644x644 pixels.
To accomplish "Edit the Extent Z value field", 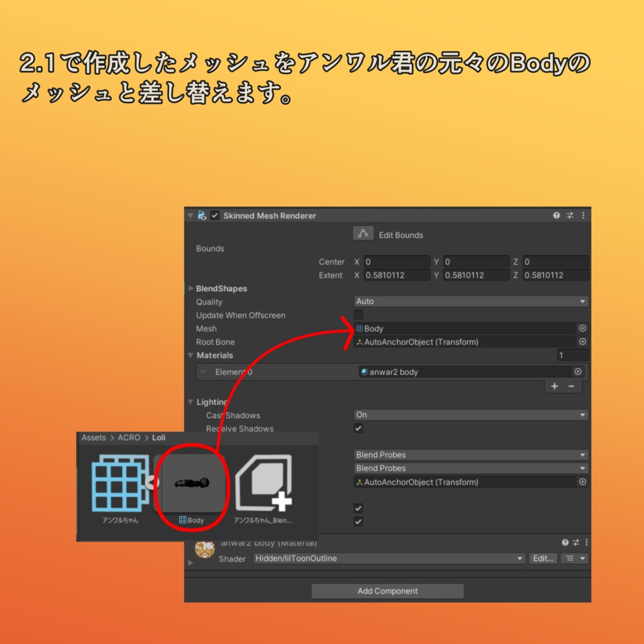I will (556, 275).
